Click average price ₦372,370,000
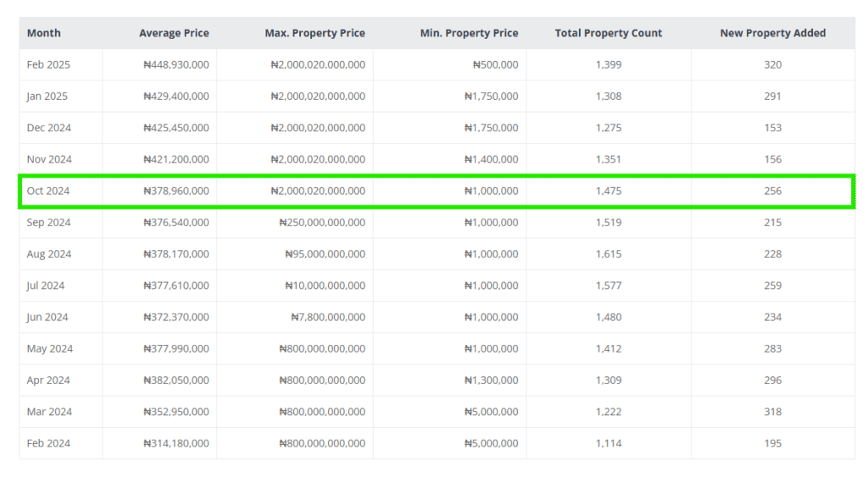This screenshot has width=868, height=477. [176, 317]
